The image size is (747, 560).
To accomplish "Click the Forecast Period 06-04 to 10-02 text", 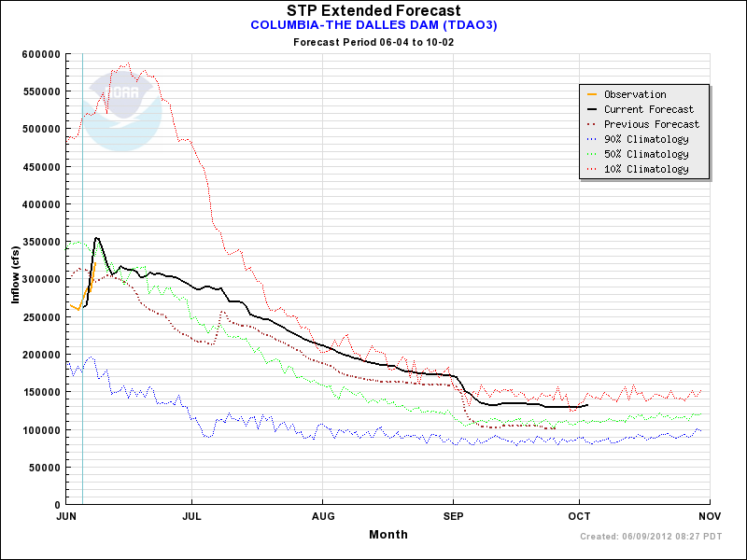I will pos(373,43).
